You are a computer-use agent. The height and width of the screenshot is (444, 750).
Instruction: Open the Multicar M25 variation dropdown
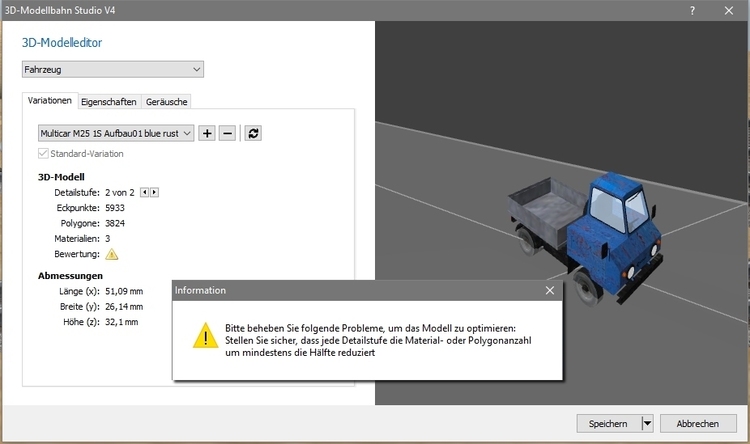coord(116,133)
